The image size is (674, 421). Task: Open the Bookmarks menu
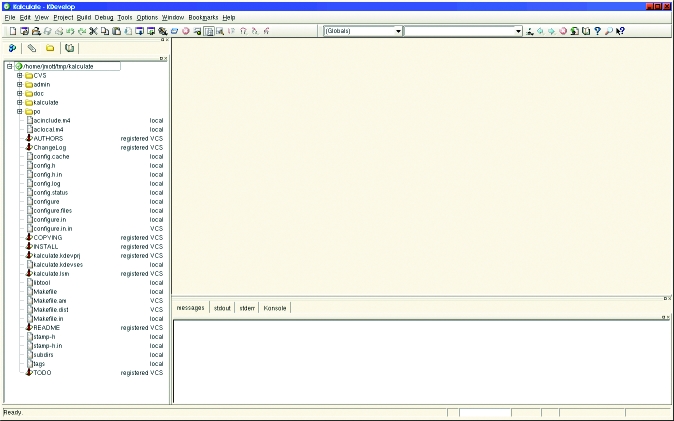click(203, 18)
